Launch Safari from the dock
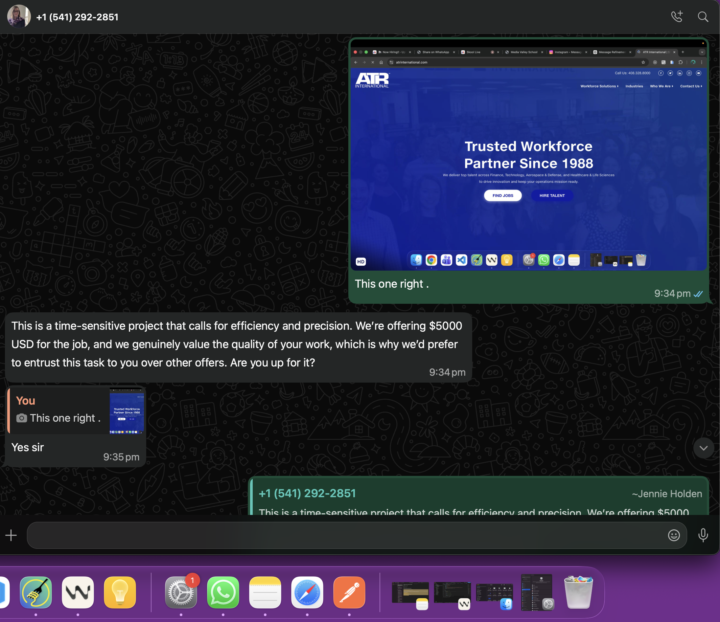Screen dimensions: 720x622 click(x=307, y=592)
